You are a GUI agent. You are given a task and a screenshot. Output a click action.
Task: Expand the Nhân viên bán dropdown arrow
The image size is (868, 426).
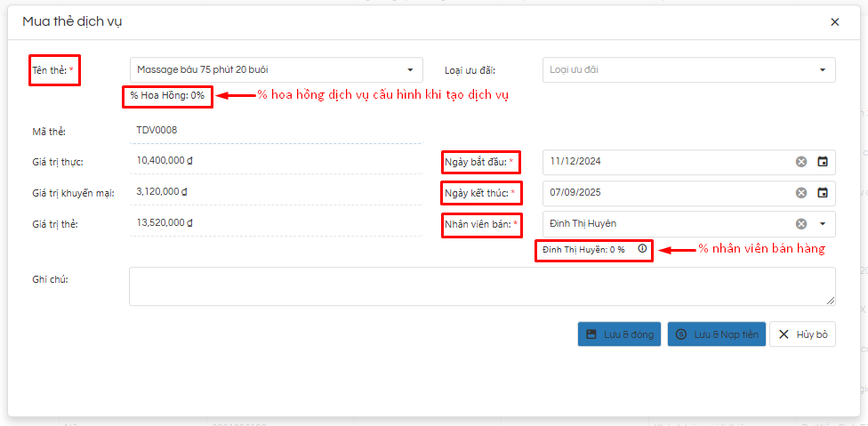click(x=823, y=224)
